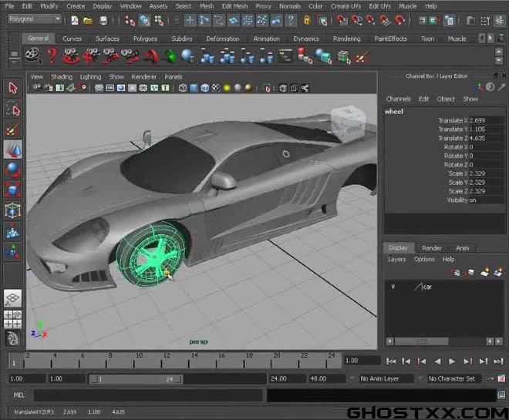
Task: Select the Rotate Y channel label
Action: click(456, 156)
